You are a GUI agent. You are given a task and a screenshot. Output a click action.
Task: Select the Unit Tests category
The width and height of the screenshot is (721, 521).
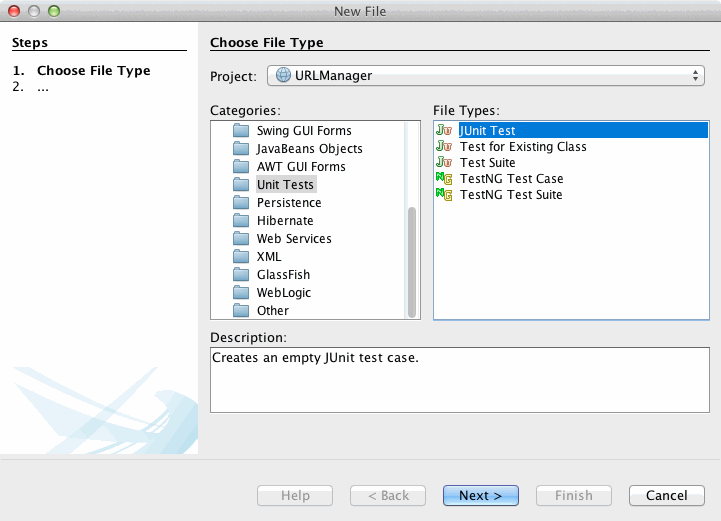(285, 185)
